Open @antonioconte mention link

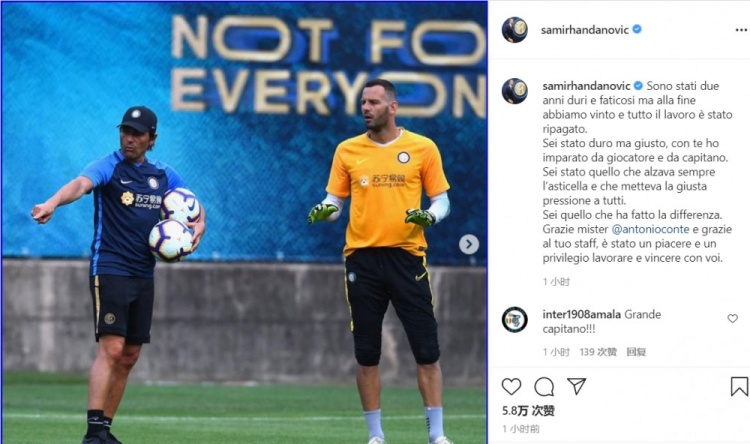point(651,229)
